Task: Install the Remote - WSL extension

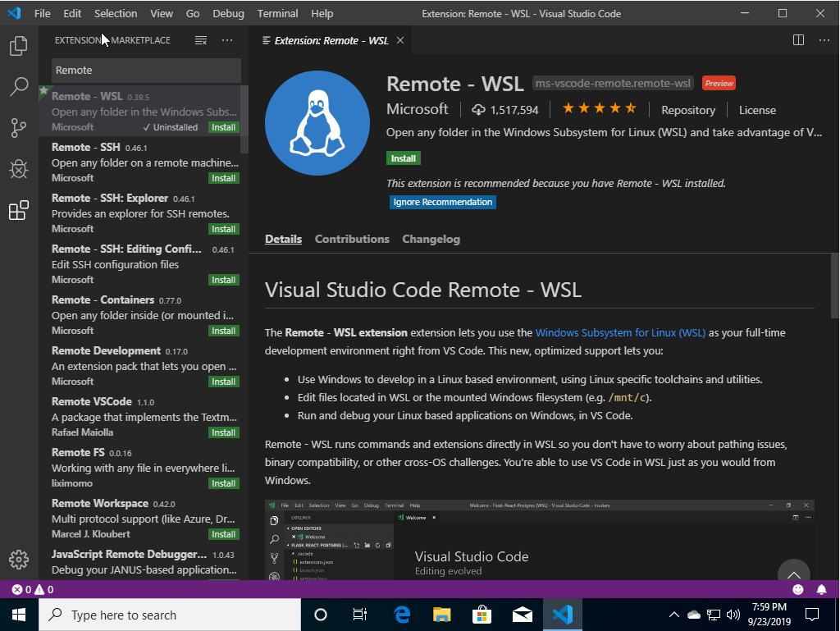Action: (x=403, y=158)
